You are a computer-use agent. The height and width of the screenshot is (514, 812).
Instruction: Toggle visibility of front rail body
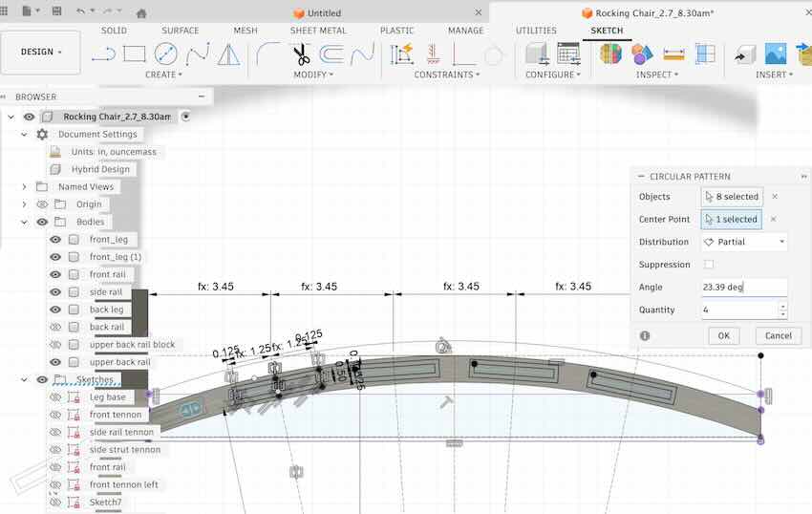click(55, 274)
